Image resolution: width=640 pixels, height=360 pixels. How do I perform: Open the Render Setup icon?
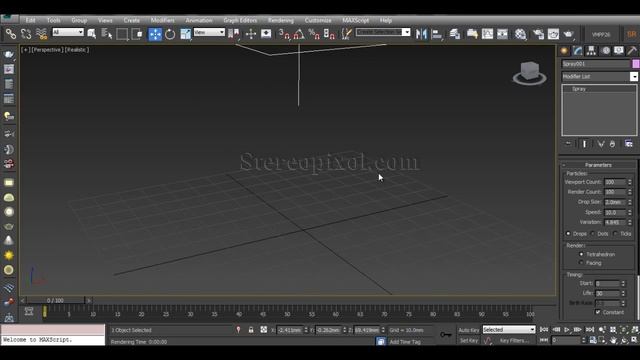coord(538,34)
